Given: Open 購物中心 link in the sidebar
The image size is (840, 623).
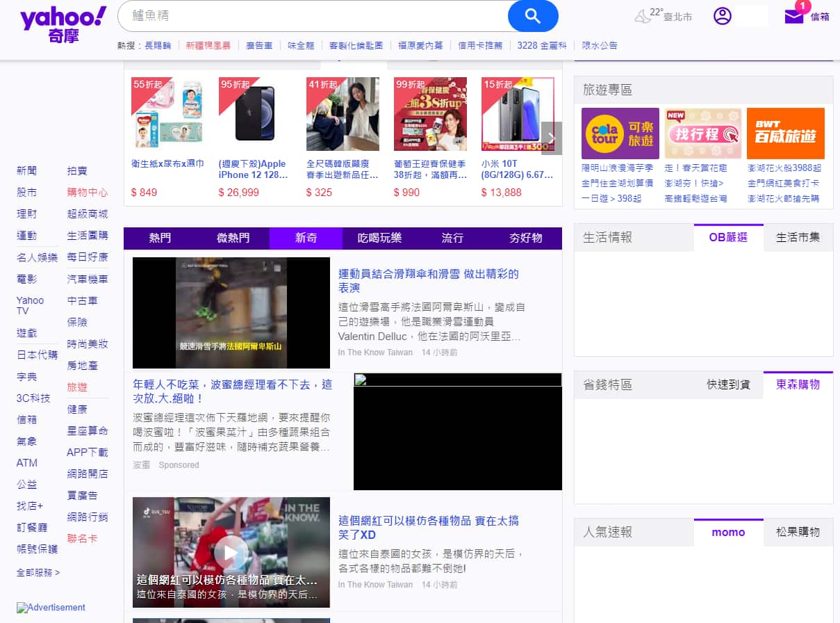Looking at the screenshot, I should click(87, 193).
